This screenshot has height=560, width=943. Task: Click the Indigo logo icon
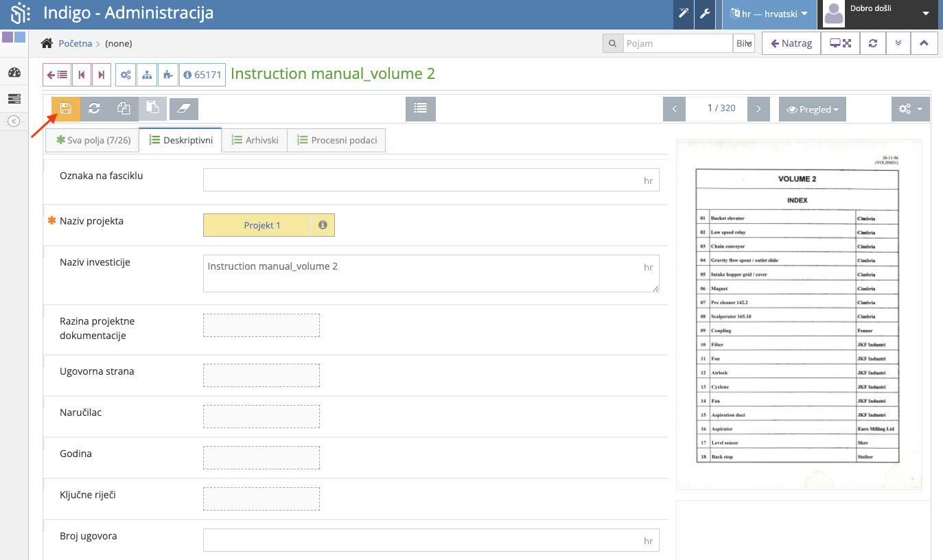point(21,13)
